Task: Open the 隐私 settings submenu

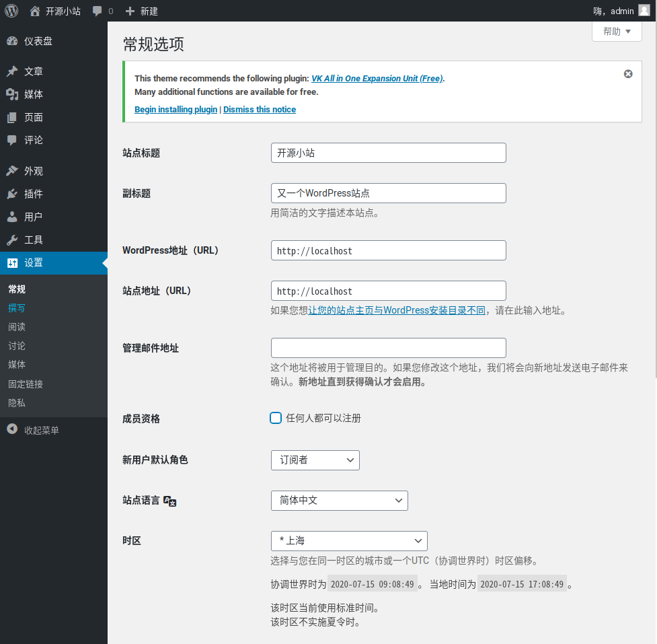Action: [x=17, y=403]
